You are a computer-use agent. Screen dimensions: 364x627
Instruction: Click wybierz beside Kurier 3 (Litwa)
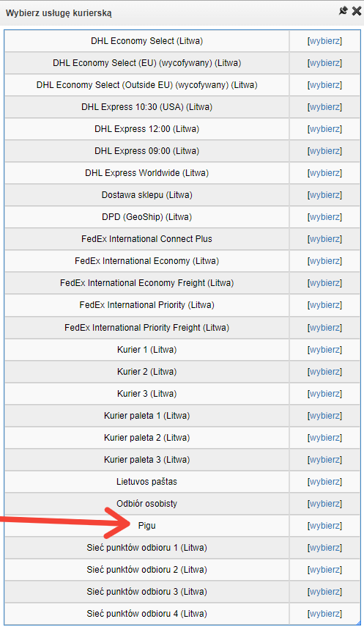(325, 394)
